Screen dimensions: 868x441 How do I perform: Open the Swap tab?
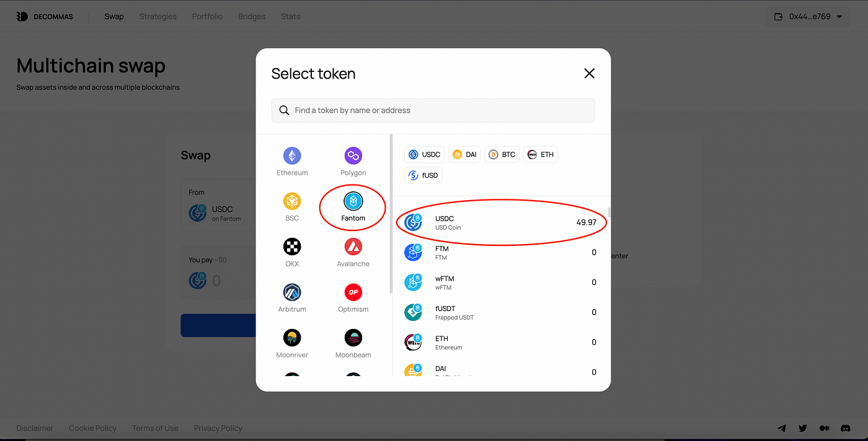tap(114, 17)
